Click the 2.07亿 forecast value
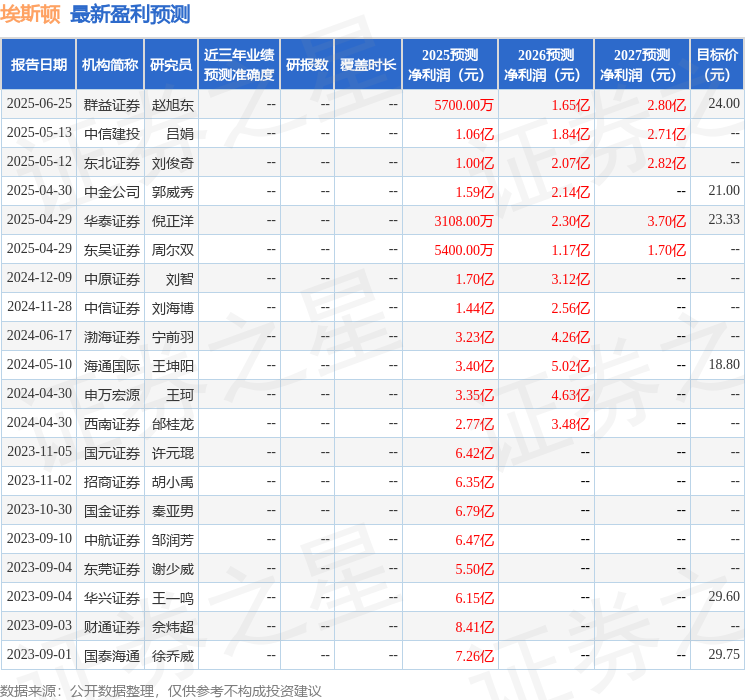This screenshot has width=745, height=700. pos(571,163)
